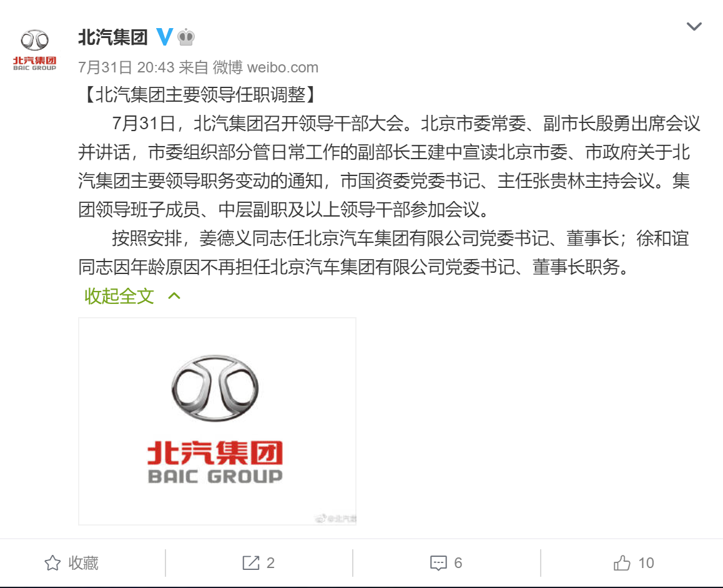Click the repost count 2
Viewport: 723px width, 588px height.
tap(271, 562)
